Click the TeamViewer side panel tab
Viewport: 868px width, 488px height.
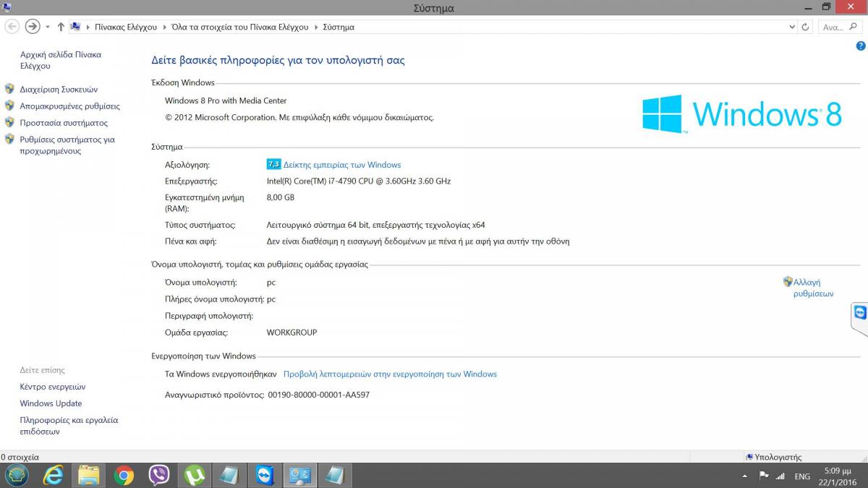coord(860,319)
